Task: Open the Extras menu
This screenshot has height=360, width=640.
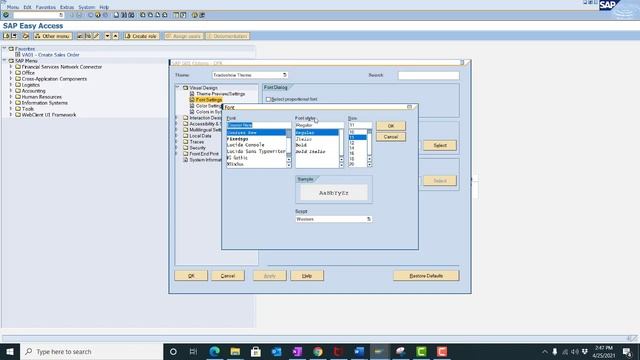Action: (67, 7)
